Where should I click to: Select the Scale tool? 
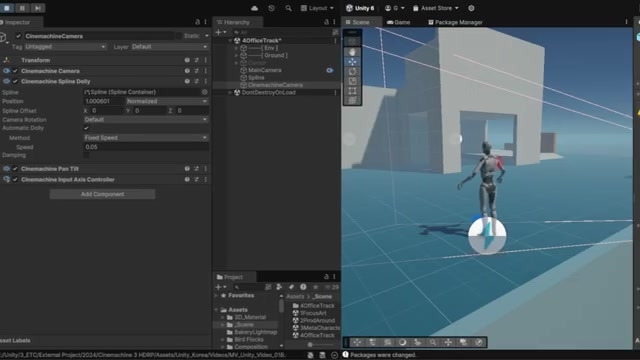(x=352, y=81)
